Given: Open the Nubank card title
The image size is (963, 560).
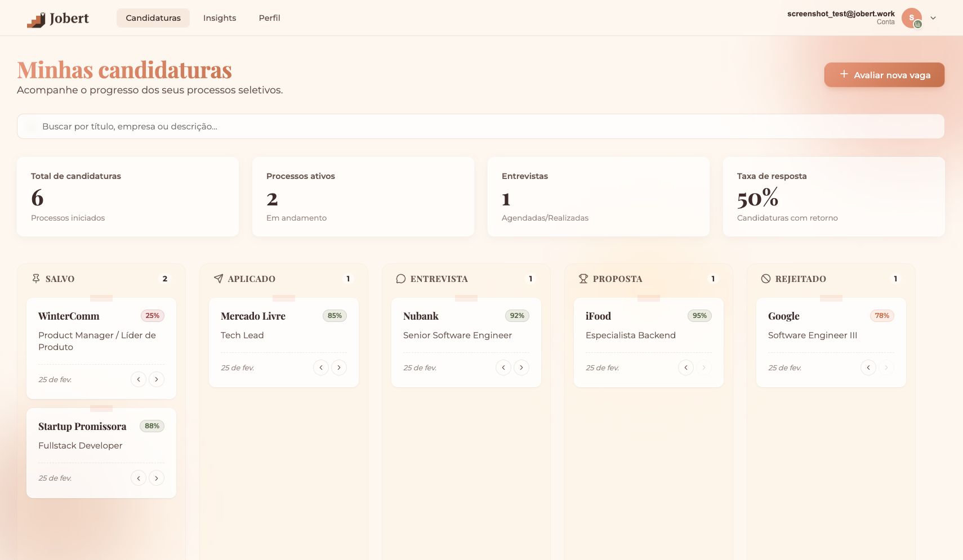Looking at the screenshot, I should pyautogui.click(x=421, y=316).
